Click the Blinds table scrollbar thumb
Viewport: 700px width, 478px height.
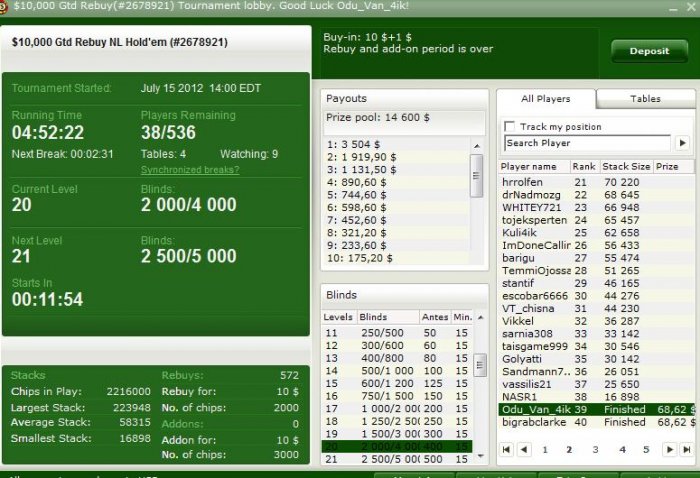point(480,366)
